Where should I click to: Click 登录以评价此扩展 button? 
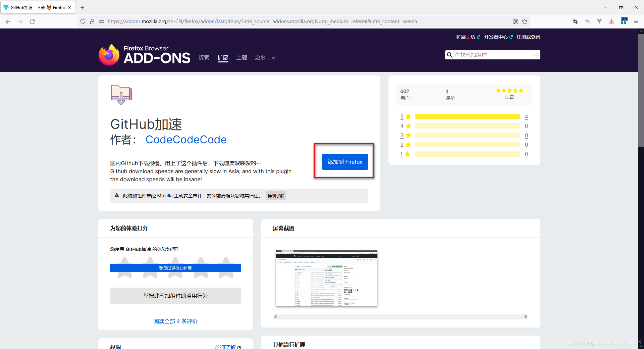(175, 268)
